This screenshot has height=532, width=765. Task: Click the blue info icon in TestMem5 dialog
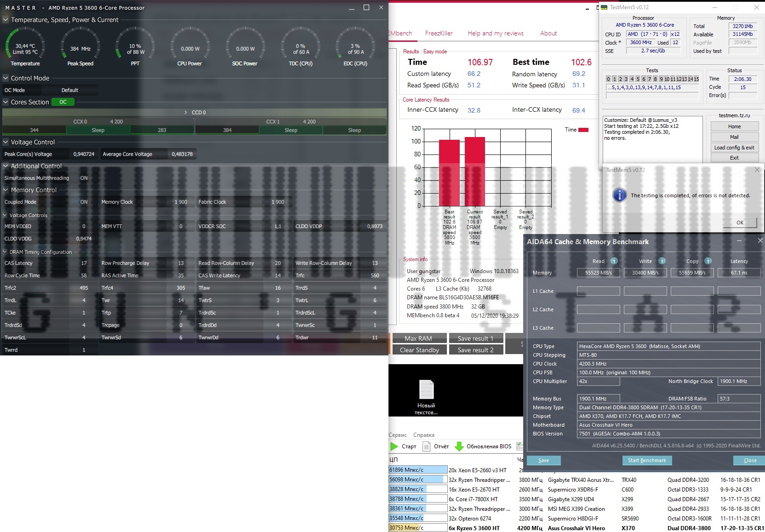click(619, 195)
